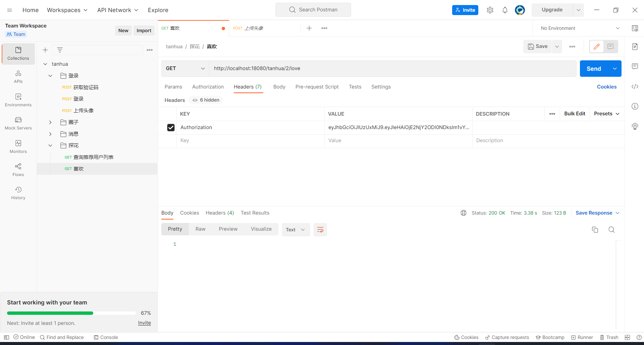644x345 pixels.
Task: Click the request URL field
Action: 393,68
